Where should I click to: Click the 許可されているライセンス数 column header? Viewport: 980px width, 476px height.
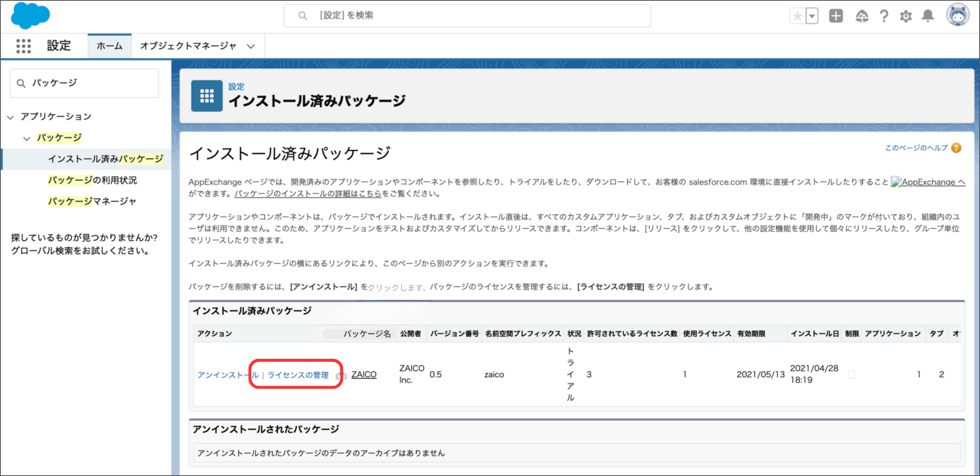632,334
